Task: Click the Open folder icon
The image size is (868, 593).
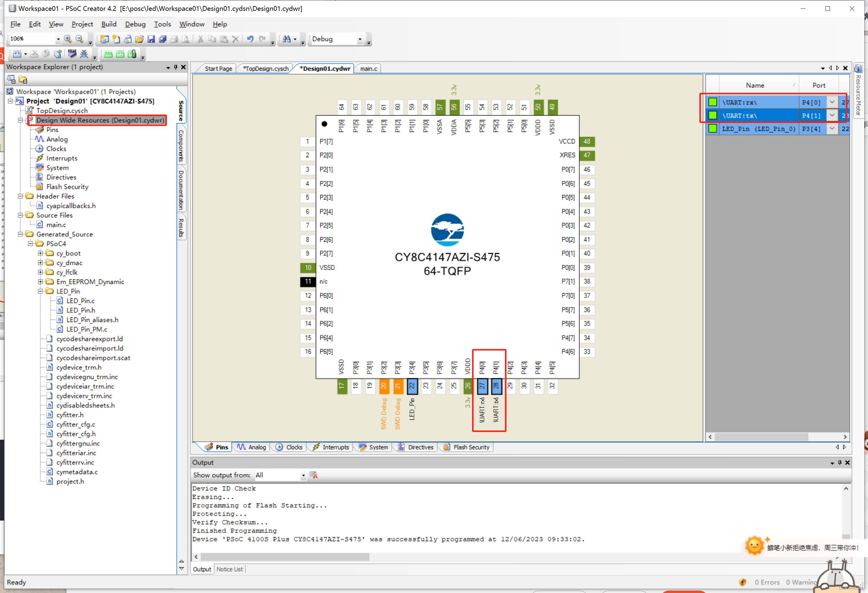Action: point(139,39)
